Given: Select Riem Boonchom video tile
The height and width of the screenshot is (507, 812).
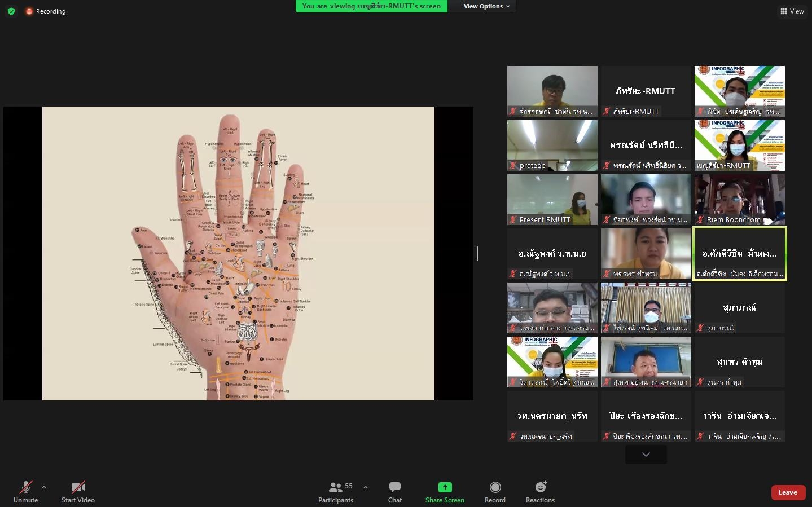Looking at the screenshot, I should point(740,200).
